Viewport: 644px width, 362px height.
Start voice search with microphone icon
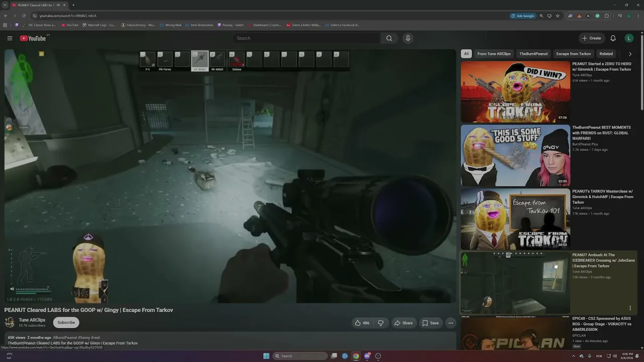click(x=408, y=38)
